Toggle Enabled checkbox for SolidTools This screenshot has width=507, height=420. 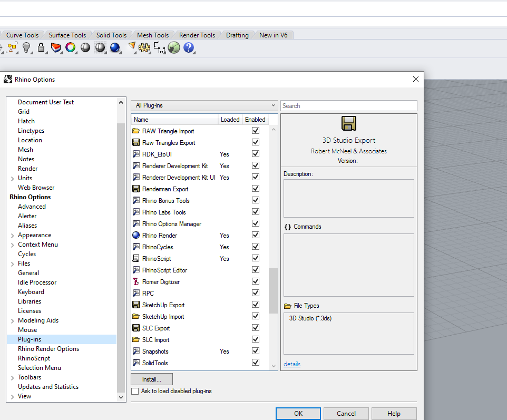[256, 362]
